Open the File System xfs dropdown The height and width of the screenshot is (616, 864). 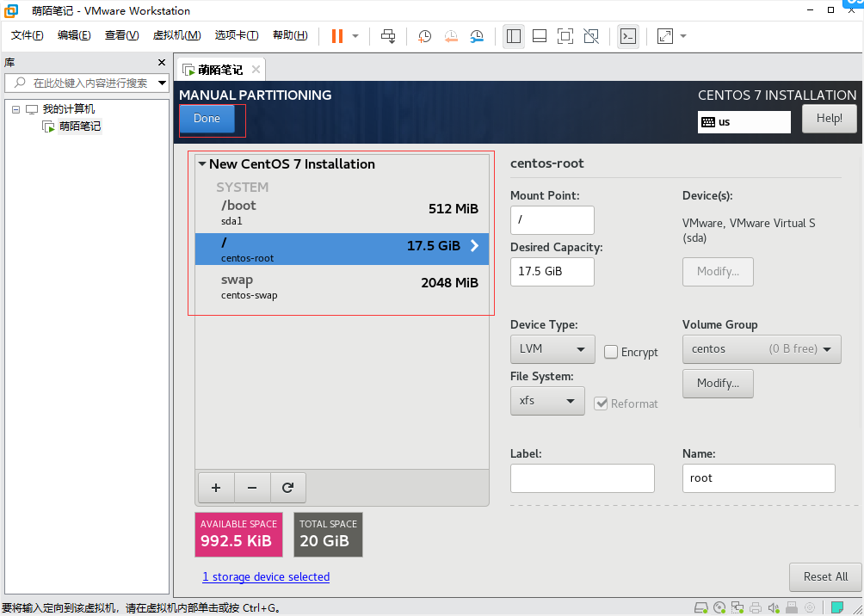(x=547, y=401)
